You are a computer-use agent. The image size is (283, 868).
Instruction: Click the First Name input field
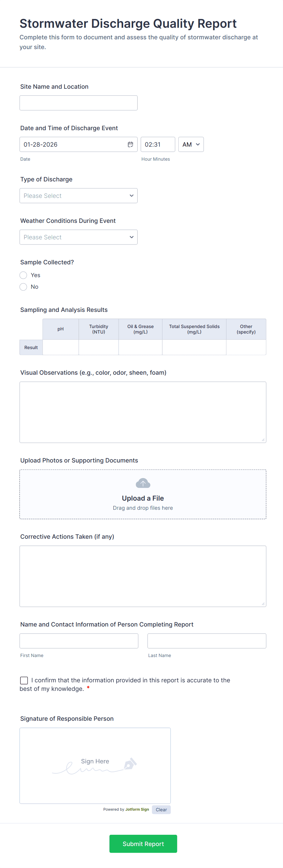click(79, 641)
